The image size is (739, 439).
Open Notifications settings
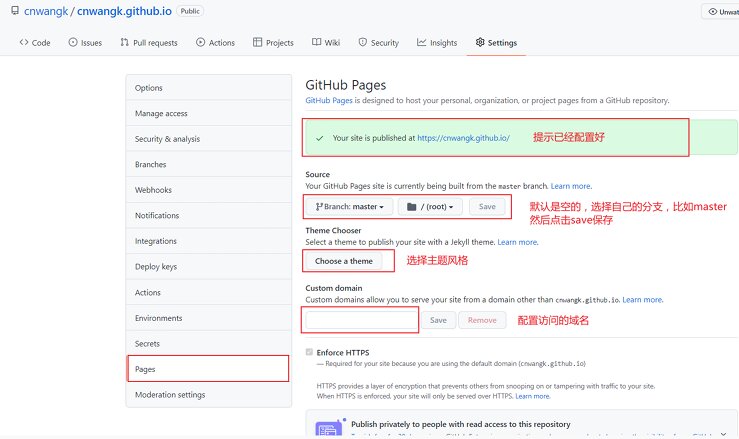pos(209,215)
